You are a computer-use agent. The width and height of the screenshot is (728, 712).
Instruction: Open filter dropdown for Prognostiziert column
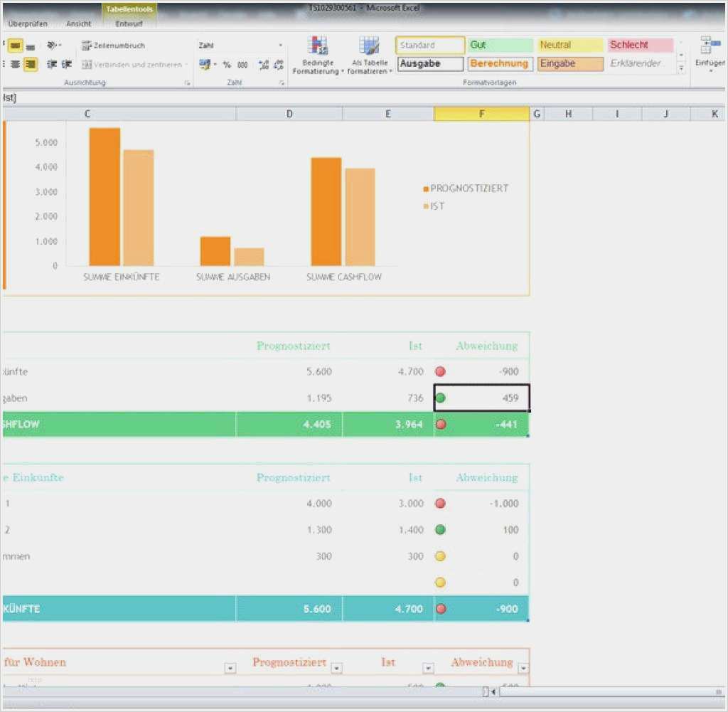point(336,668)
